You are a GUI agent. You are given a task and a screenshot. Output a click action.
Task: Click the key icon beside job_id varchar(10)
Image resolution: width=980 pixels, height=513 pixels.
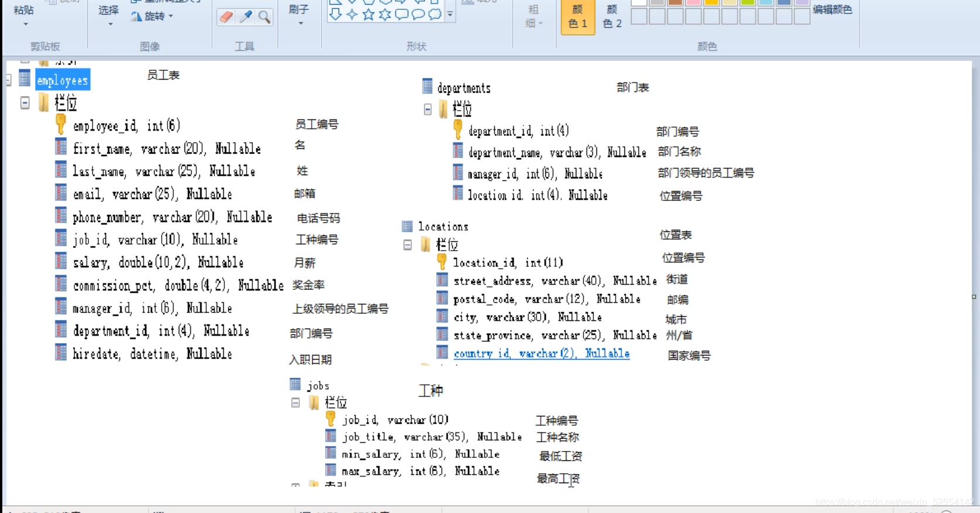[x=331, y=419]
